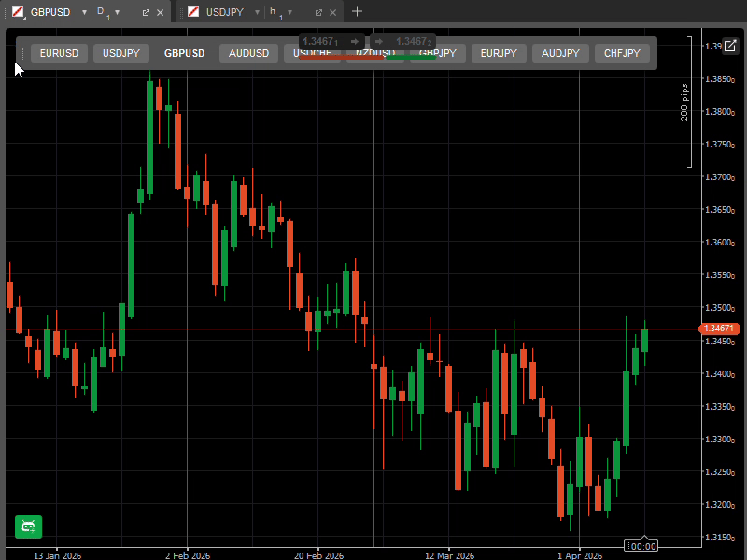Add a new chart tab with plus icon
Image resolution: width=747 pixels, height=560 pixels.
pyautogui.click(x=357, y=12)
